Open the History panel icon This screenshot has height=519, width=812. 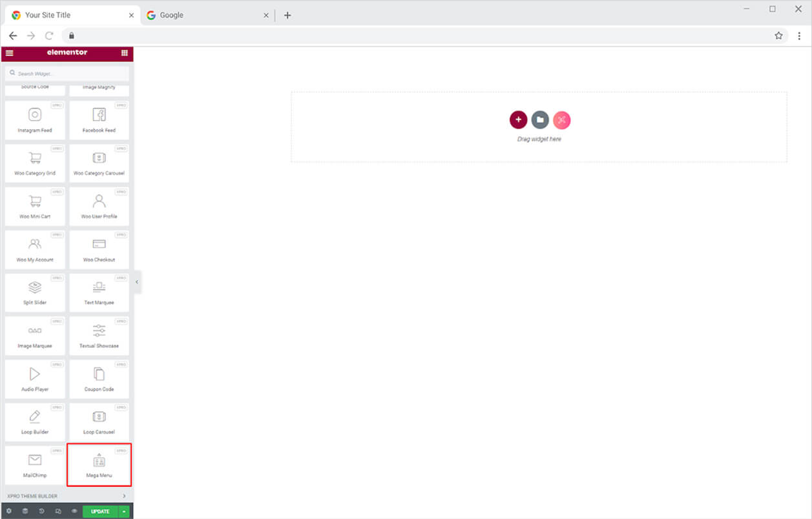[41, 511]
